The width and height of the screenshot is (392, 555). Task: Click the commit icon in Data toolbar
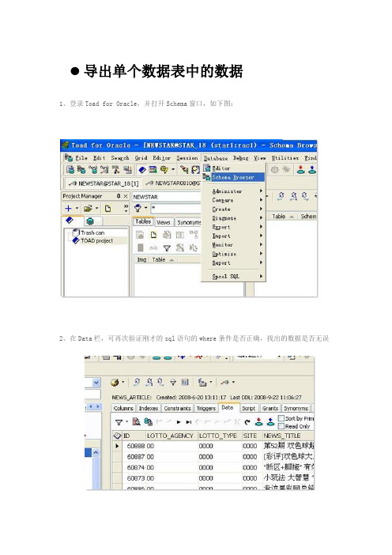click(x=259, y=421)
